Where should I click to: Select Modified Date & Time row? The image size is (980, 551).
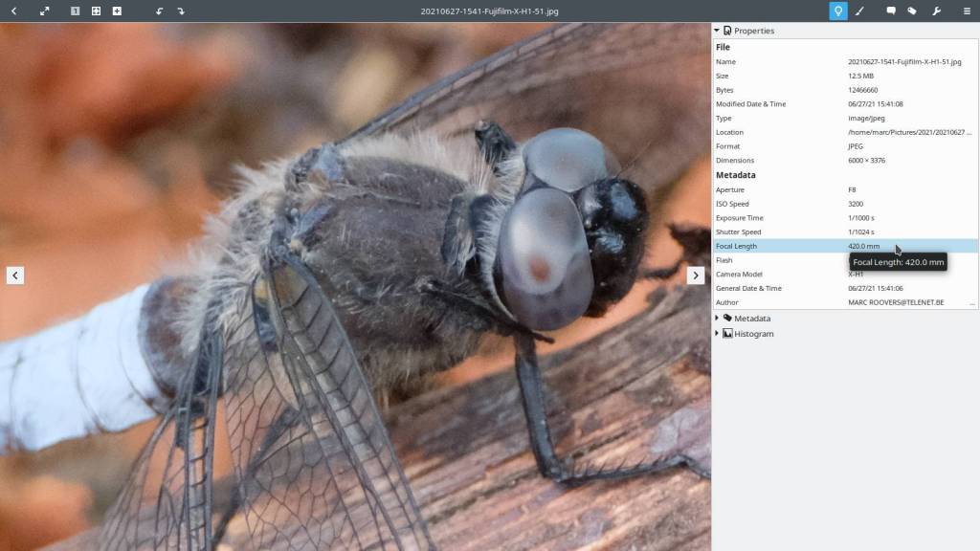coord(846,103)
